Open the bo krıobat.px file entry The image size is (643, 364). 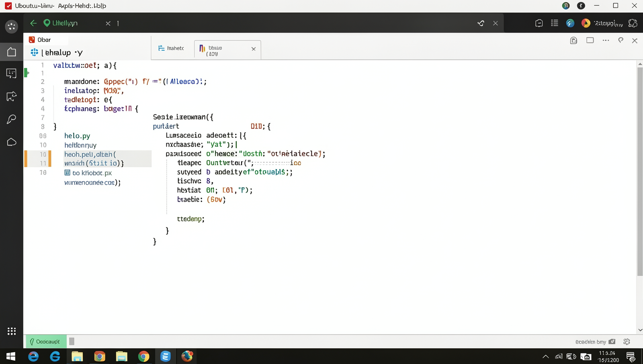88,173
